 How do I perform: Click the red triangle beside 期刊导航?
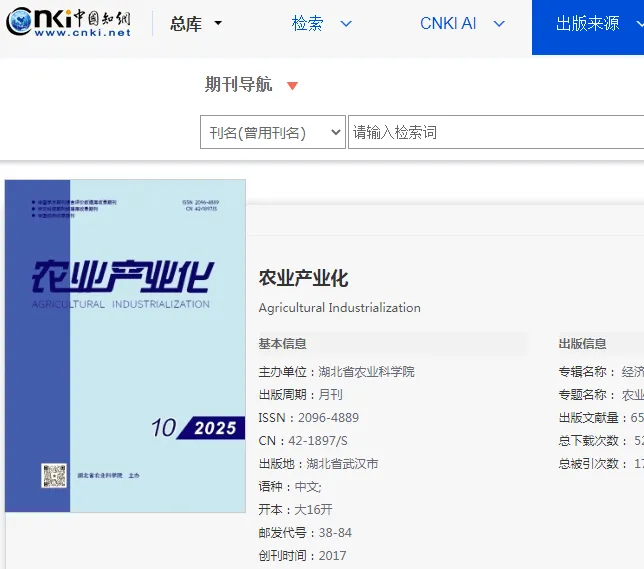292,86
